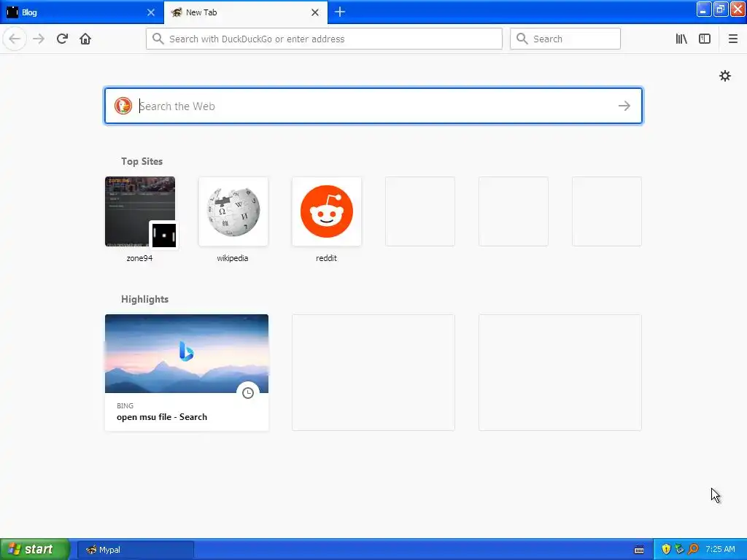Go back to the previous page
Viewport: 747px width, 560px height.
click(x=15, y=39)
